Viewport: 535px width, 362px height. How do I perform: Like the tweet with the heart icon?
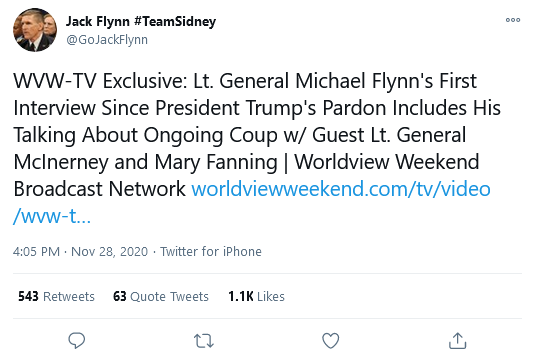click(x=331, y=341)
